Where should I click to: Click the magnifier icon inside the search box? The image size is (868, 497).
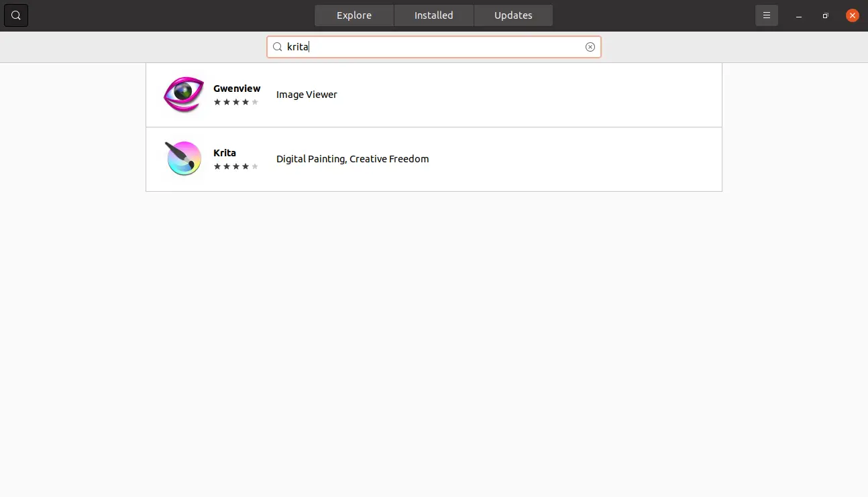click(277, 47)
